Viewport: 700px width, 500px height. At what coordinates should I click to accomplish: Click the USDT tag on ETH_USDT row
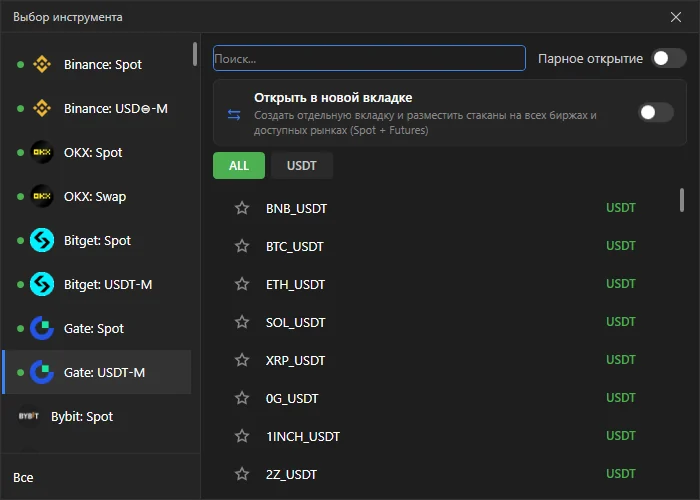(621, 283)
